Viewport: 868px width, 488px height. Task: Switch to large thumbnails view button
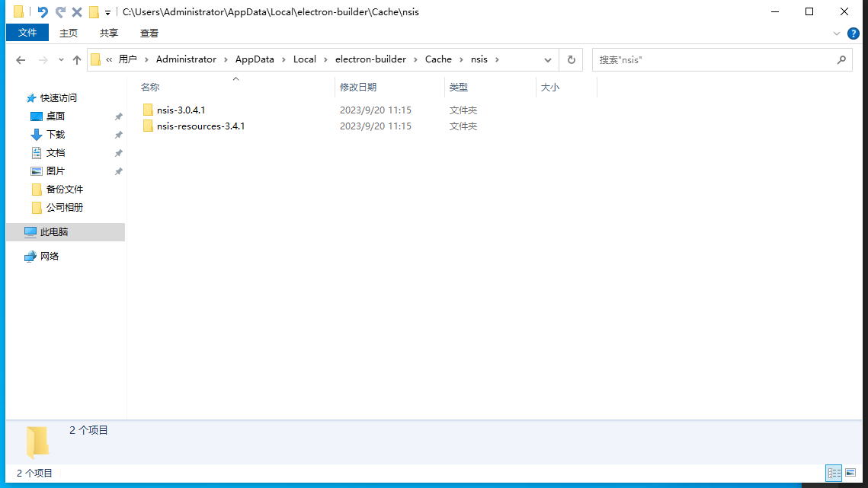(x=850, y=473)
